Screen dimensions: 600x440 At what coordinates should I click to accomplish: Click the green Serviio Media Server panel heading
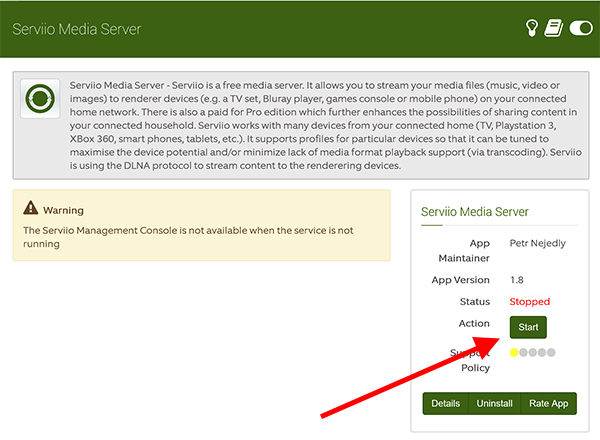[474, 212]
